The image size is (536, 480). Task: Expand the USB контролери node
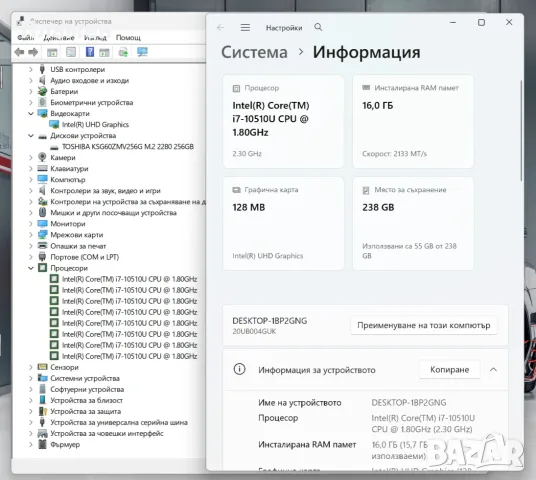pos(31,69)
